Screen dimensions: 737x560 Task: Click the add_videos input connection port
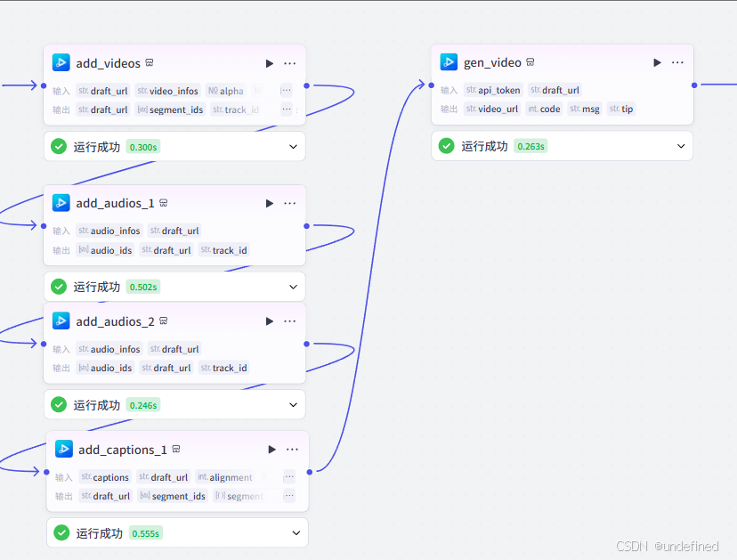(x=44, y=85)
